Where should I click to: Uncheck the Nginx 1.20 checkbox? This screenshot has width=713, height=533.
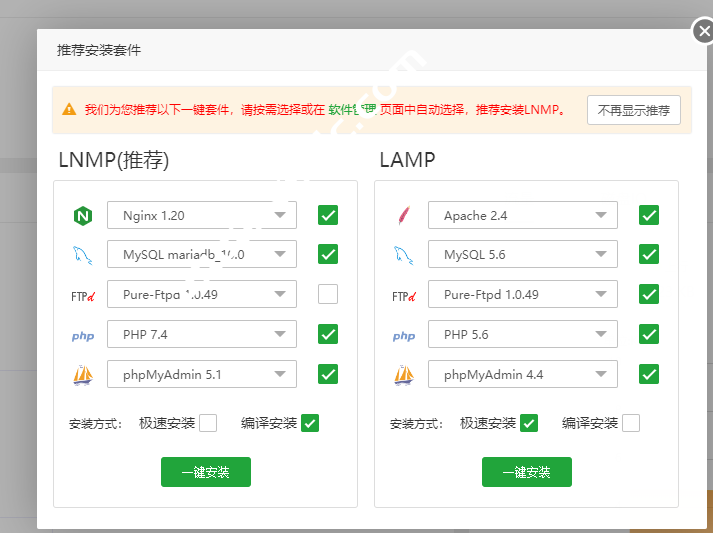click(x=328, y=215)
